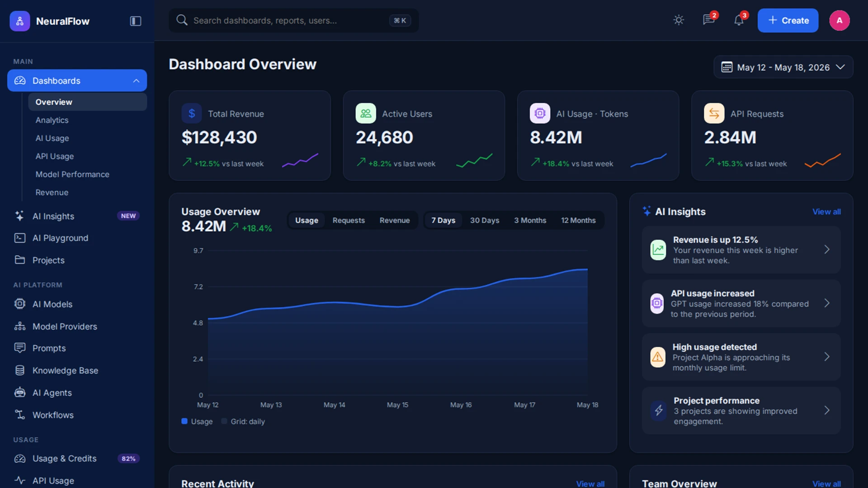This screenshot has height=488, width=868.
Task: Click the API Requests arrows icon
Action: 714,113
